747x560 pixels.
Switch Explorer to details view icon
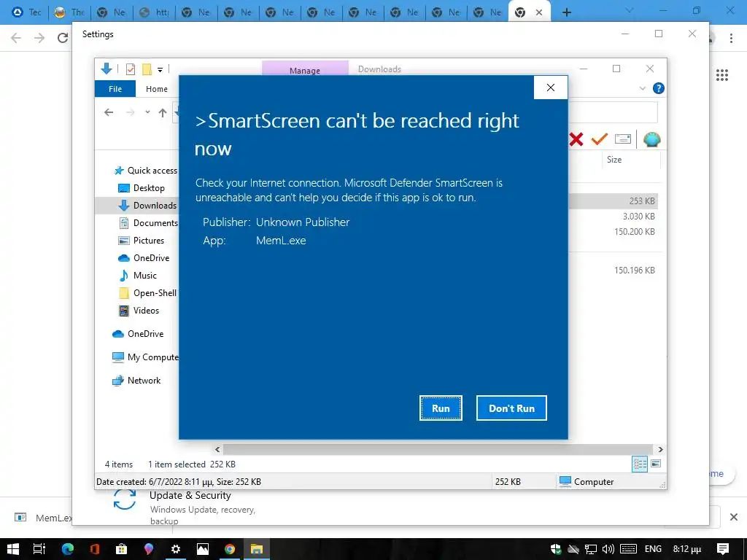(640, 464)
